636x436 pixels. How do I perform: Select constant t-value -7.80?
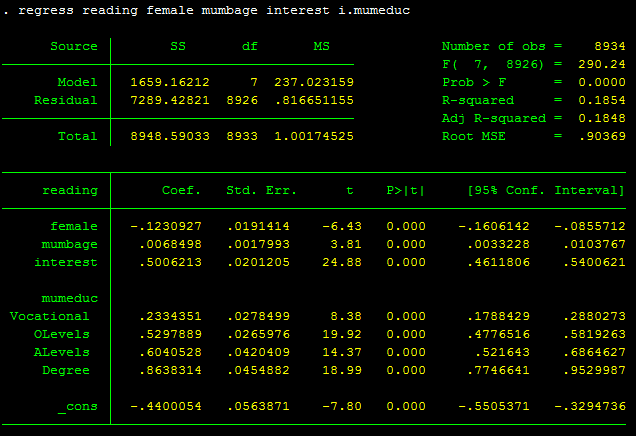click(x=342, y=406)
